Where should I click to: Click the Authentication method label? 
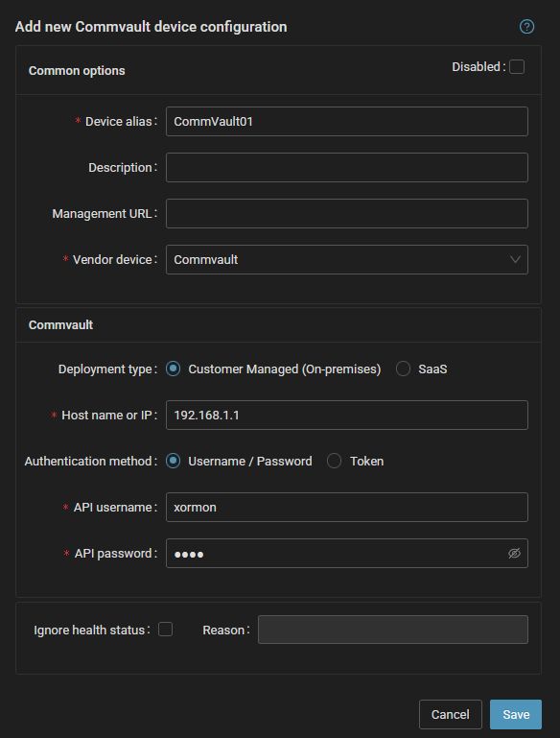[91, 461]
